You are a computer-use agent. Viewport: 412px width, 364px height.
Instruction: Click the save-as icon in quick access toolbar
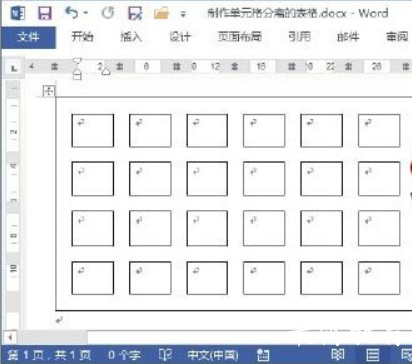click(135, 14)
